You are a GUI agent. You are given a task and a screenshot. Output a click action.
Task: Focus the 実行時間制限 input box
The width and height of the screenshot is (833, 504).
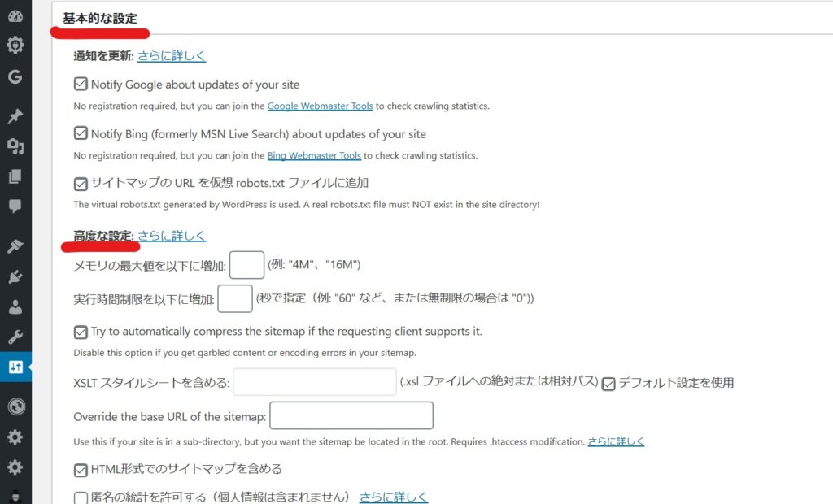(235, 298)
